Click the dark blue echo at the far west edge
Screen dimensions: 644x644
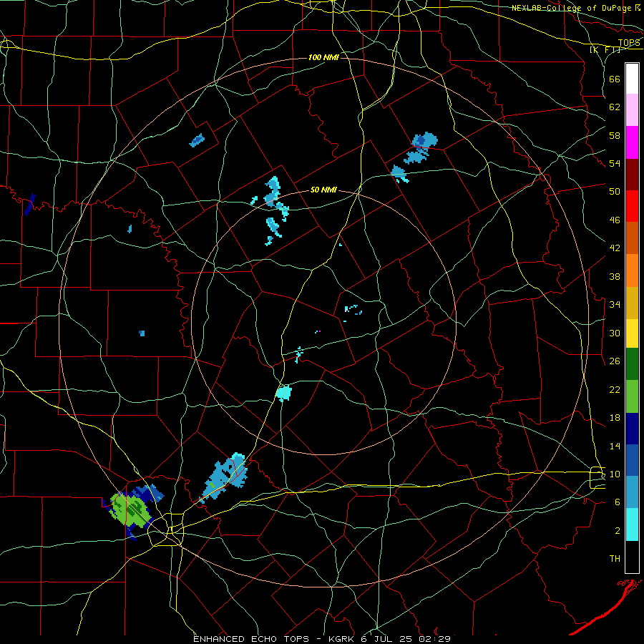(30, 204)
